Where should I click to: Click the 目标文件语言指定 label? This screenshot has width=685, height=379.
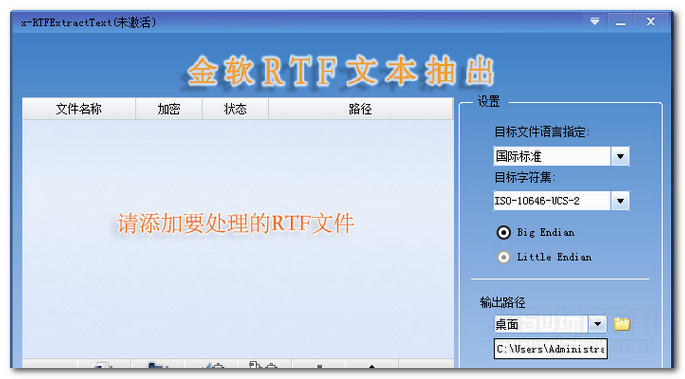(x=542, y=132)
